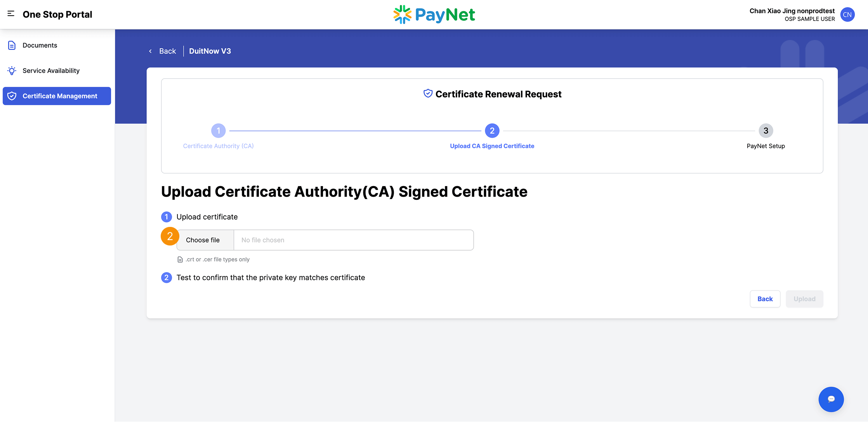This screenshot has width=868, height=422.
Task: Click the shield icon beside Certificate Renewal Request
Action: 427,93
